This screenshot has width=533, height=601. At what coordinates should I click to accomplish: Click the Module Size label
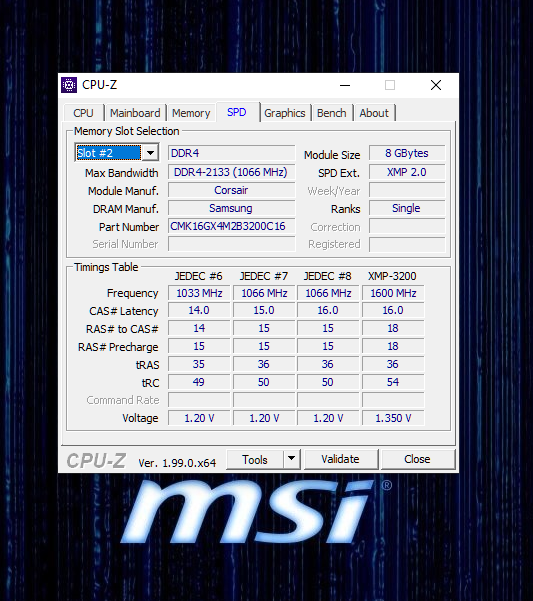(332, 155)
